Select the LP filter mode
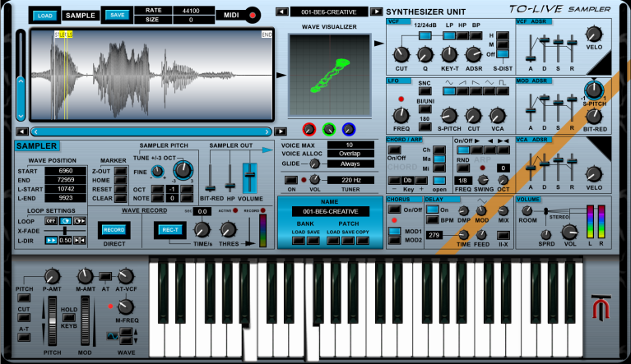 (449, 35)
